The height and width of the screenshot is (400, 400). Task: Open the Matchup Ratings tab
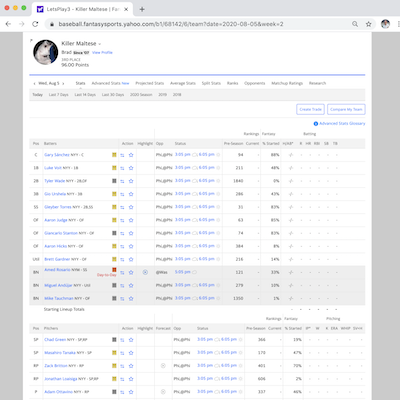coord(287,83)
